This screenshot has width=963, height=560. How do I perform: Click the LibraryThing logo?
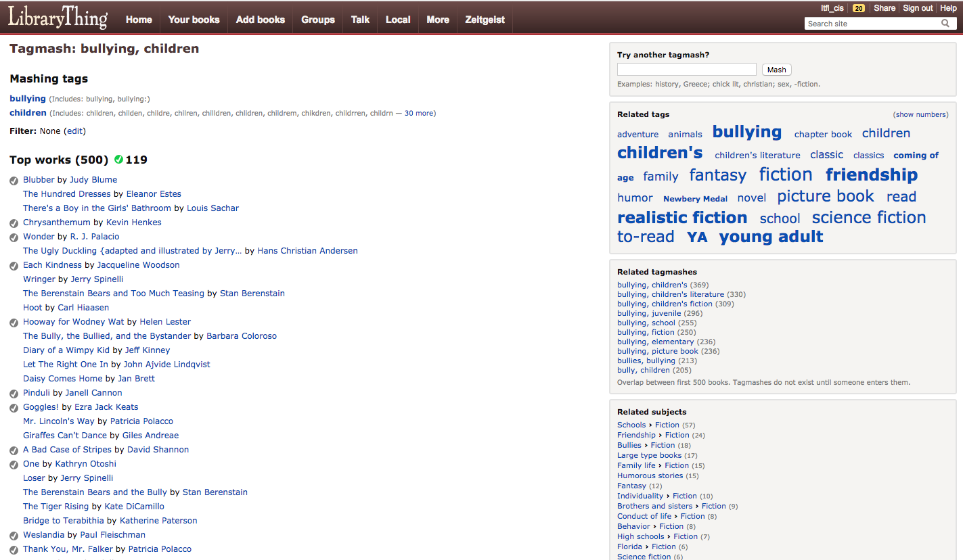point(58,18)
